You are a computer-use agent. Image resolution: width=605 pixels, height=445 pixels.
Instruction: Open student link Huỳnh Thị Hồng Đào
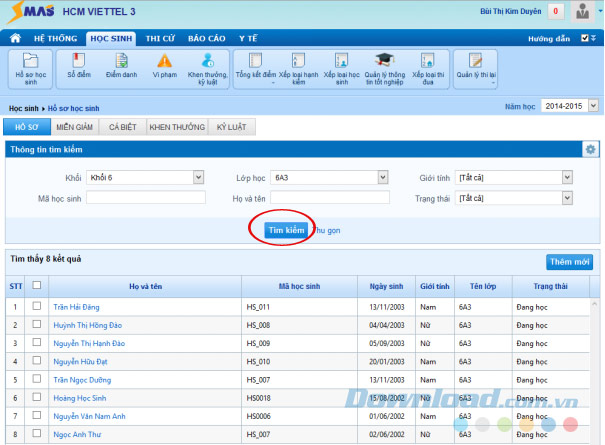[x=91, y=324]
